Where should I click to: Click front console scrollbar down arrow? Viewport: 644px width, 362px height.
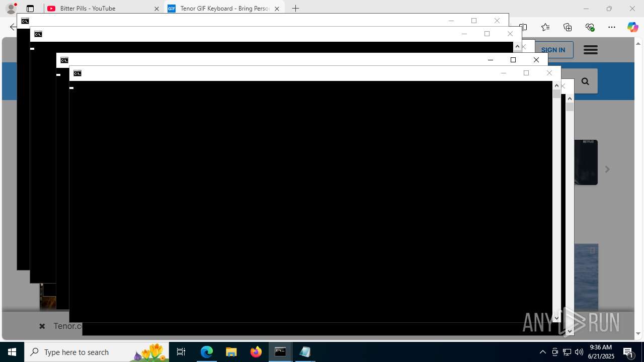556,318
